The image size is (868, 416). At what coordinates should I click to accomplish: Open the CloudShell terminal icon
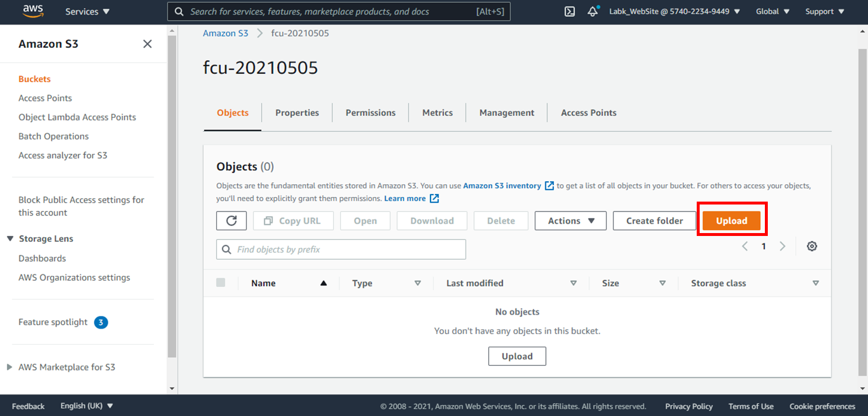pyautogui.click(x=570, y=12)
